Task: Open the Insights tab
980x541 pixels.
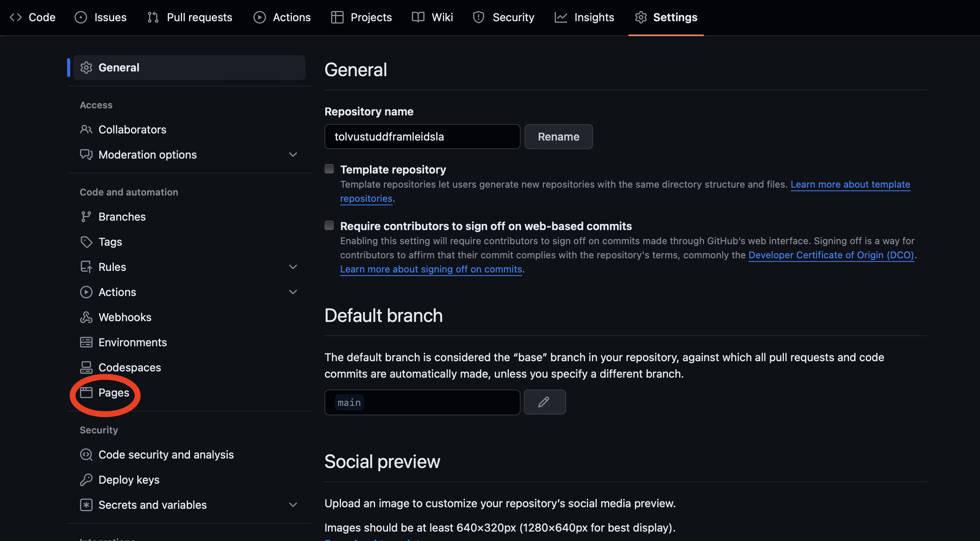Action: click(x=585, y=17)
